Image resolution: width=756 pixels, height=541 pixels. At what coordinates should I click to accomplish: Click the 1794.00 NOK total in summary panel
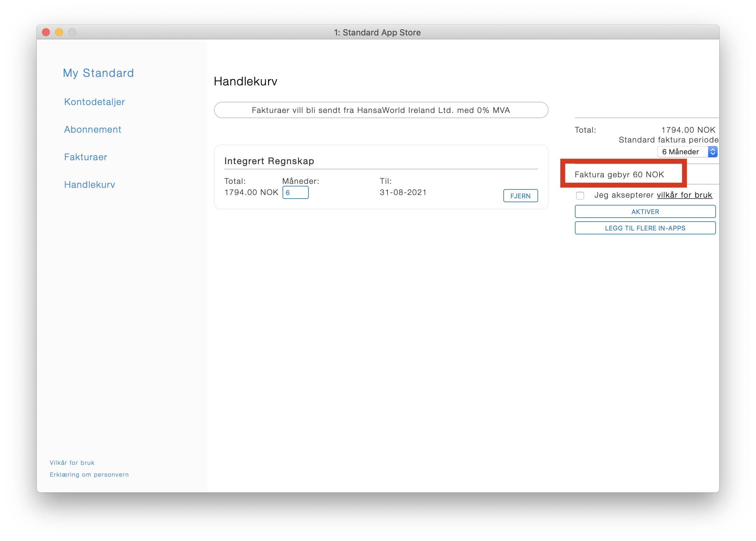point(688,130)
